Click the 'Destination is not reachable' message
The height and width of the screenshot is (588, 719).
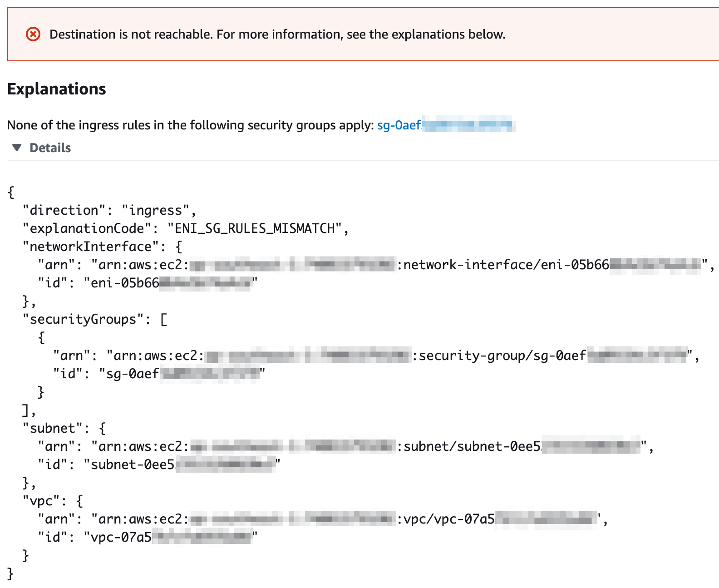(277, 34)
